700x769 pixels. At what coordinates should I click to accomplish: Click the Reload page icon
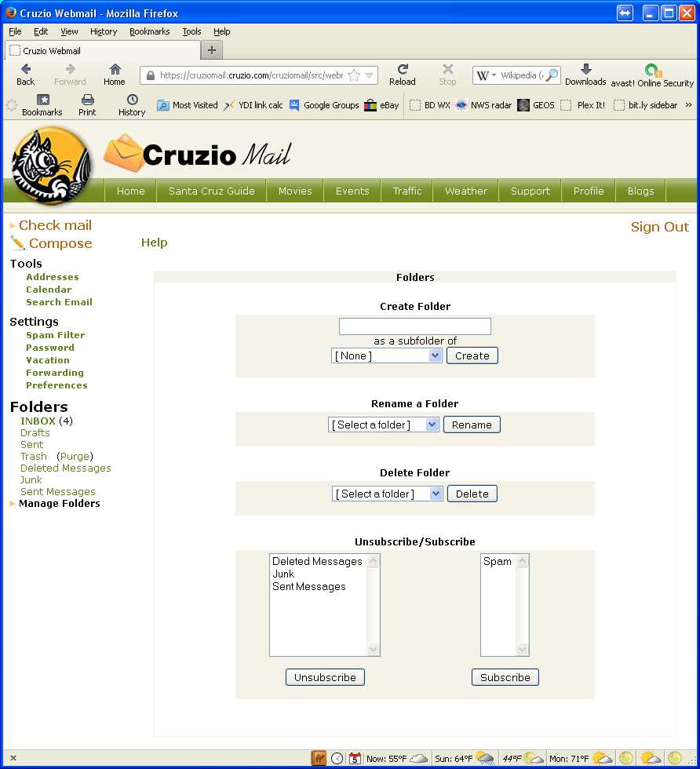coord(402,70)
